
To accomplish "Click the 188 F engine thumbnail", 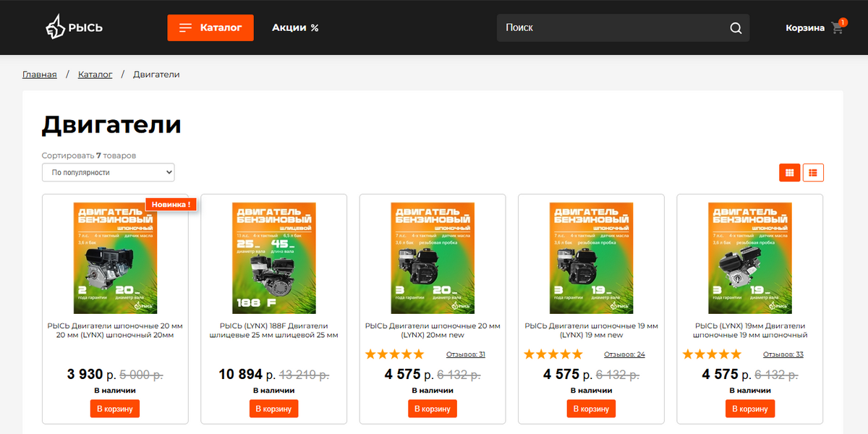I will 273,258.
